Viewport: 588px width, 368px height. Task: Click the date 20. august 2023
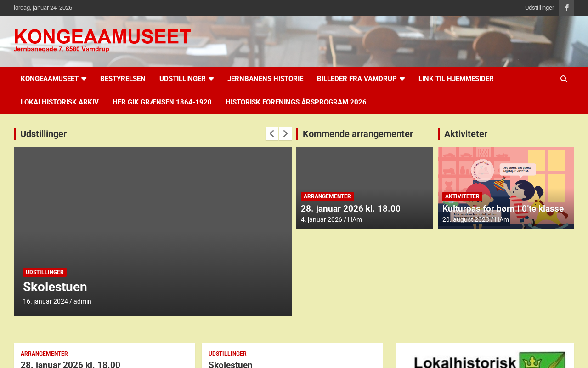(x=466, y=219)
